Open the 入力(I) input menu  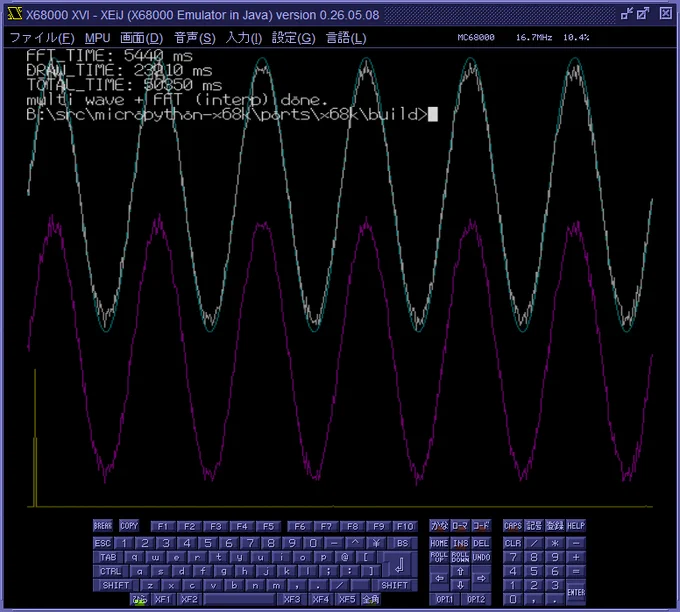click(x=244, y=38)
